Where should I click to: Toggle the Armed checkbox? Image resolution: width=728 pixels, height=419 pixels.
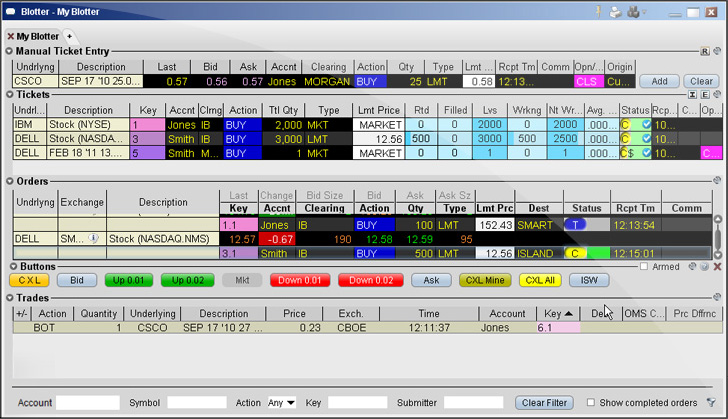(644, 266)
